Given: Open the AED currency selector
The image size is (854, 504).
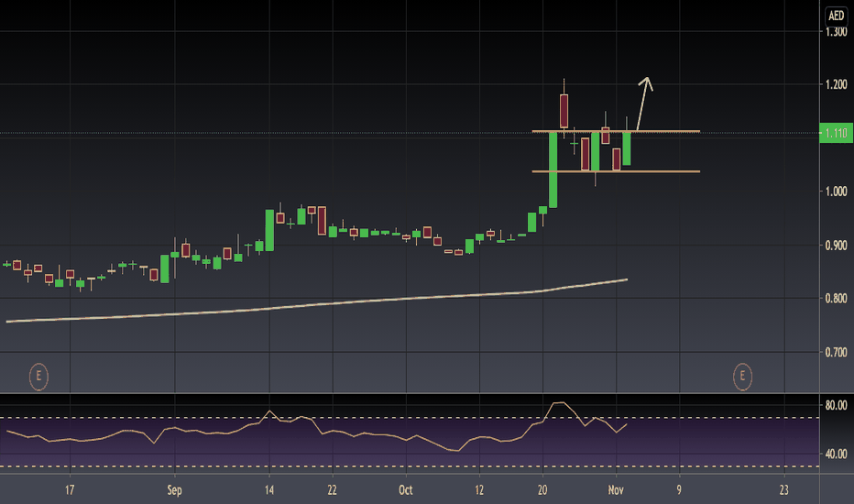Looking at the screenshot, I should (836, 16).
